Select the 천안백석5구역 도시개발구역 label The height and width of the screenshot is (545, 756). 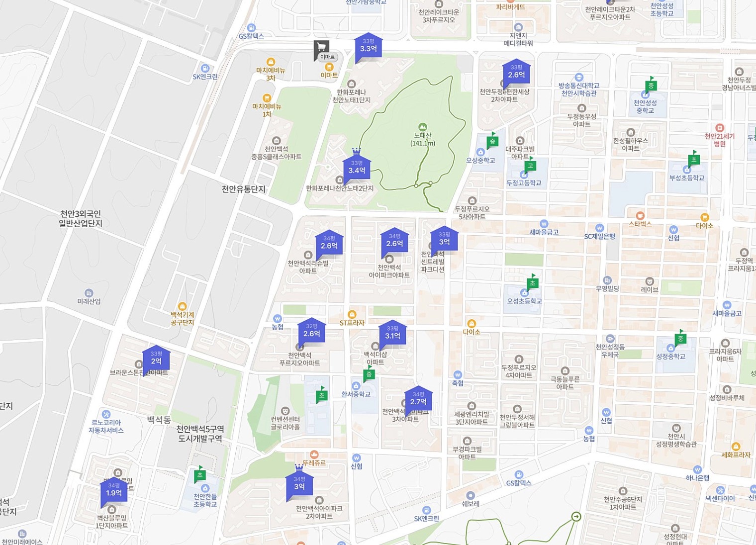click(x=200, y=434)
